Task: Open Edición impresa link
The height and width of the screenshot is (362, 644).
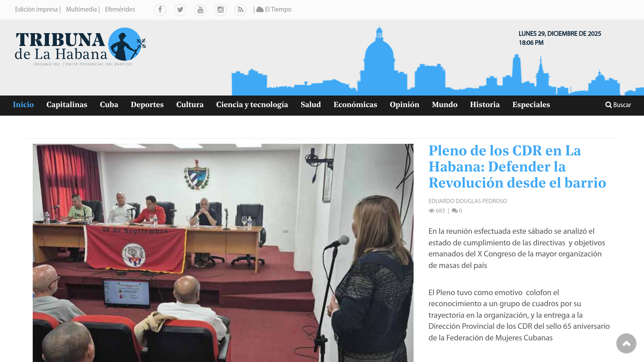Action: coord(37,9)
